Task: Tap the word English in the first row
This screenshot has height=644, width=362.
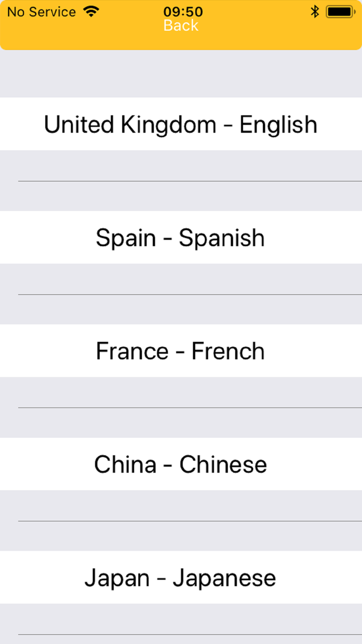Action: 278,125
